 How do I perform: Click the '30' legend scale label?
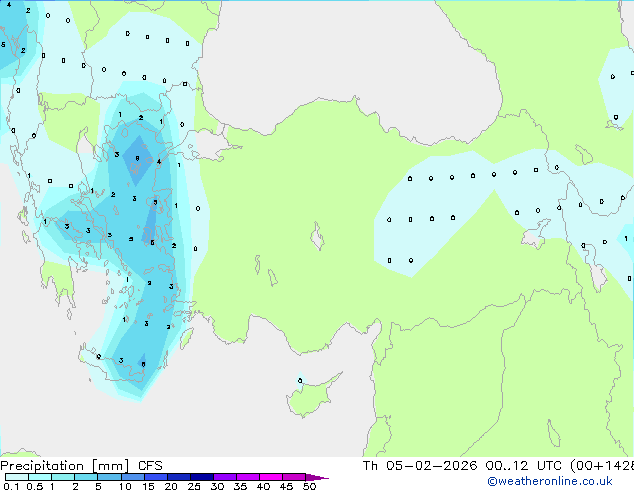[x=217, y=486]
